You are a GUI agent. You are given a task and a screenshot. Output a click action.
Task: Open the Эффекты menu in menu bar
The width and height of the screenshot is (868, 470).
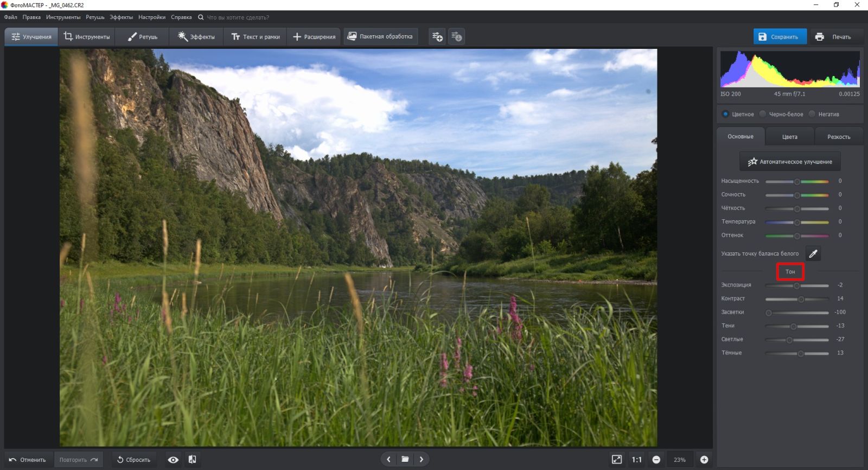pyautogui.click(x=121, y=17)
